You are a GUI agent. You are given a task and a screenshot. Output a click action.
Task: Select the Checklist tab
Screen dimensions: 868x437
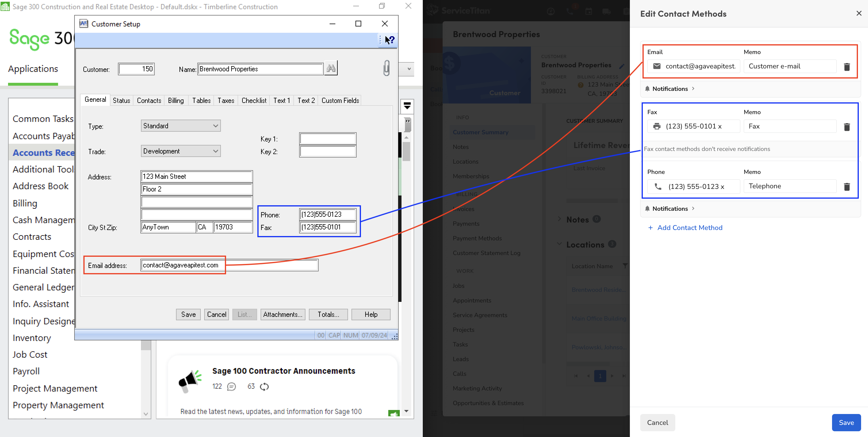[x=254, y=100]
